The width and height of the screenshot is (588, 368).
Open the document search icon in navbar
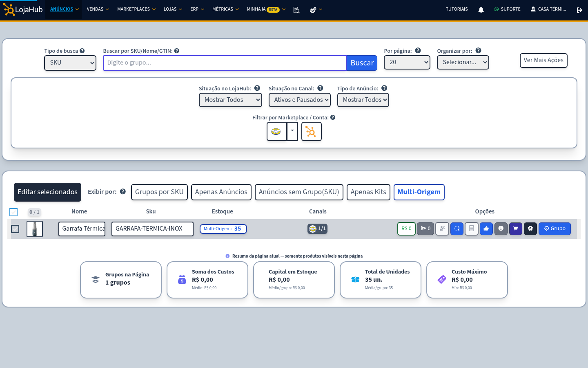[296, 10]
